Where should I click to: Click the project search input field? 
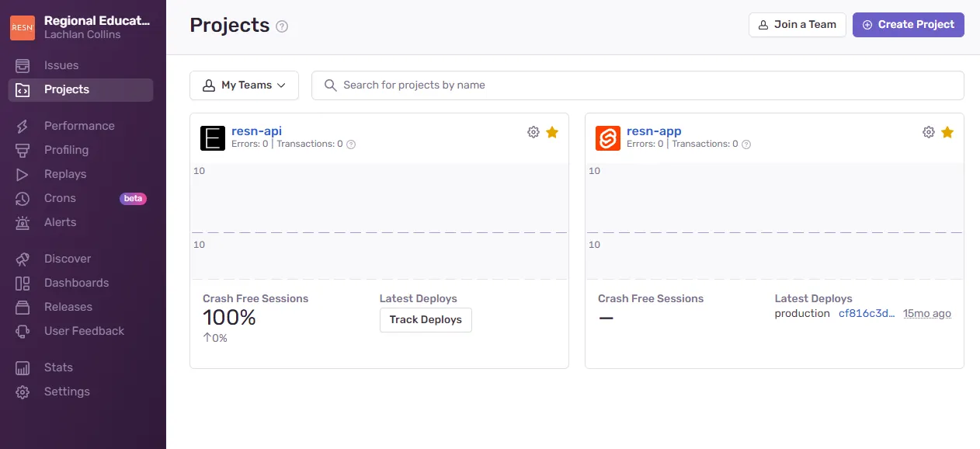[638, 85]
